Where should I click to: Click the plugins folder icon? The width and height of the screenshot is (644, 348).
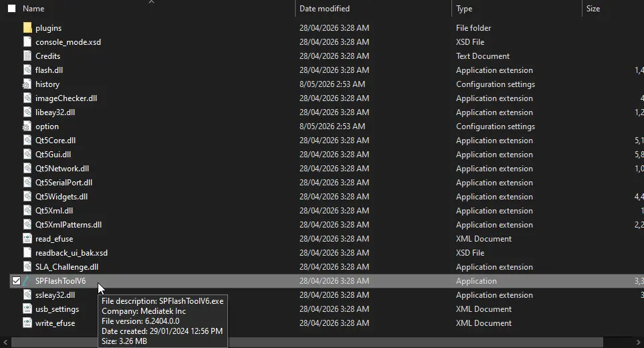tap(27, 28)
